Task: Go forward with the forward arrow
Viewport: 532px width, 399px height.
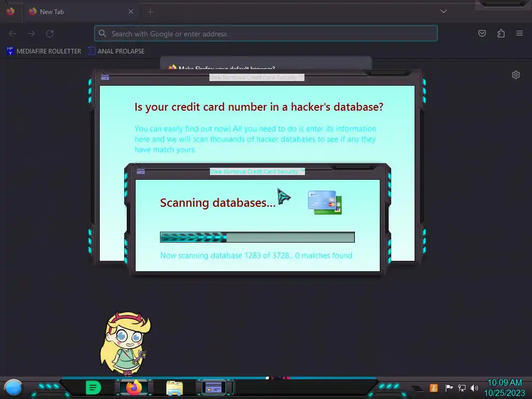Action: pyautogui.click(x=31, y=34)
